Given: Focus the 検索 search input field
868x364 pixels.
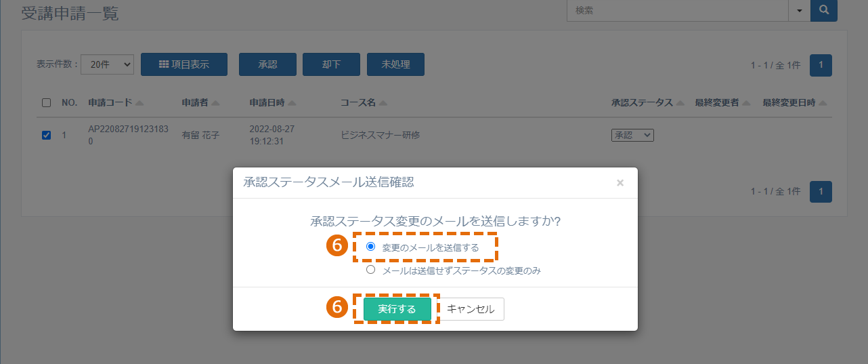Looking at the screenshot, I should coord(678,10).
